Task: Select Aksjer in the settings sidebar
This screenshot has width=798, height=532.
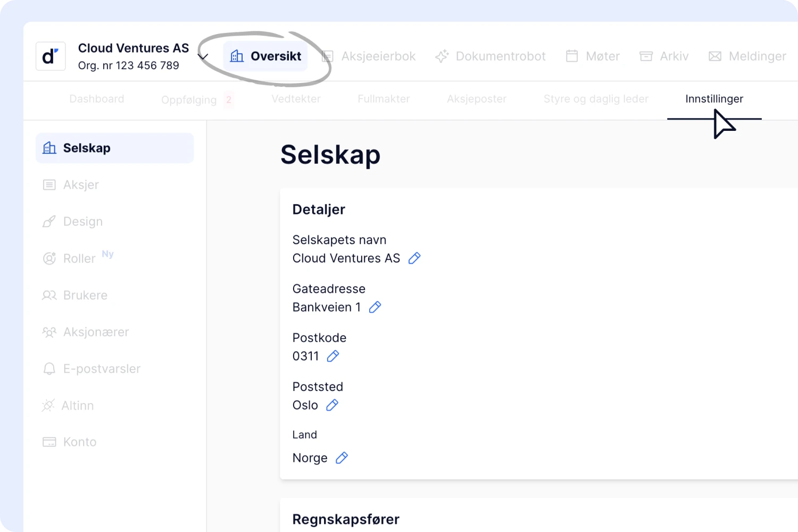Action: click(x=81, y=185)
